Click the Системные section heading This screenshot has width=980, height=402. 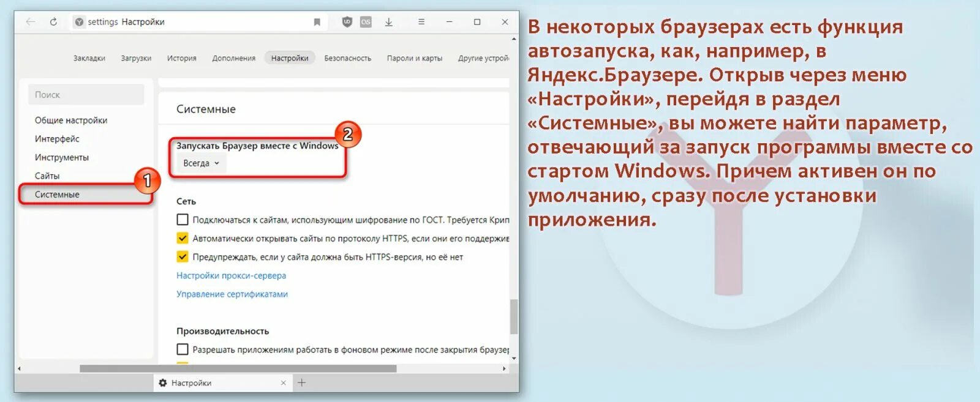[x=206, y=109]
